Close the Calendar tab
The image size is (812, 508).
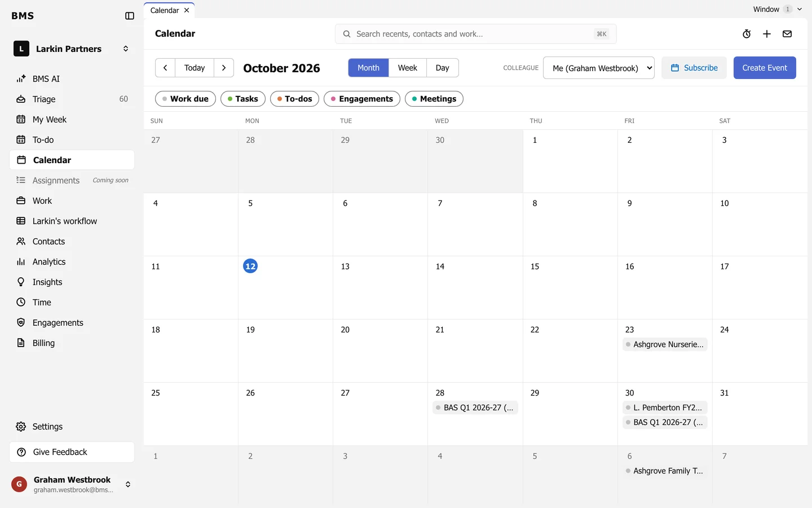pyautogui.click(x=187, y=10)
